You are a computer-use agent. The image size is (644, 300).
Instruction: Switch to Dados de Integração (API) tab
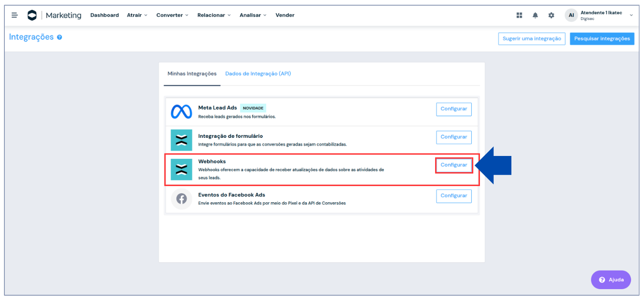coord(258,74)
